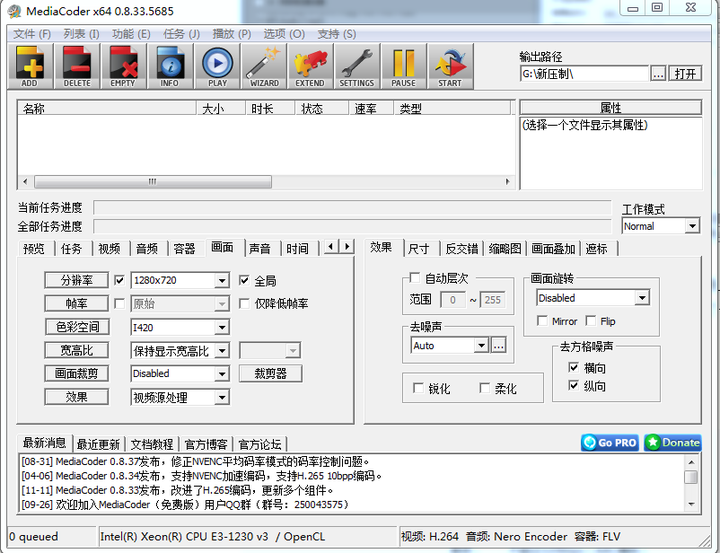Click the 状态 column header
The image size is (720, 553).
coord(321,108)
